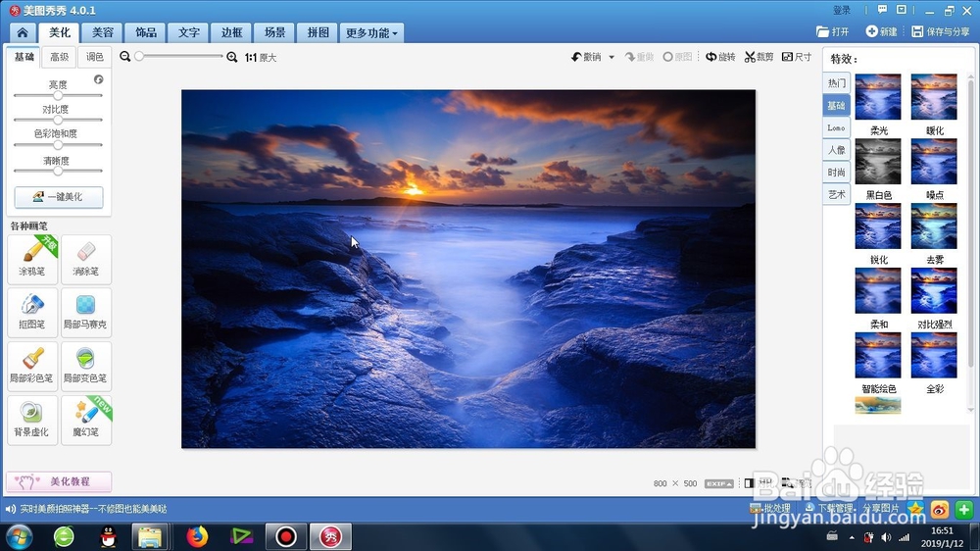
Task: Select 艺术 art effects category
Action: (x=836, y=194)
